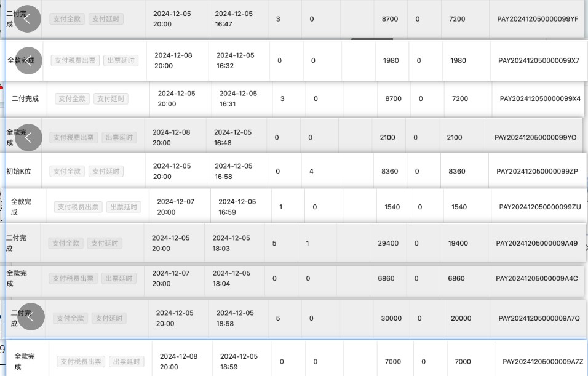This screenshot has width=588, height=376.
Task: Choose 出票延时 in row PAY202412050000099YO
Action: coord(119,138)
